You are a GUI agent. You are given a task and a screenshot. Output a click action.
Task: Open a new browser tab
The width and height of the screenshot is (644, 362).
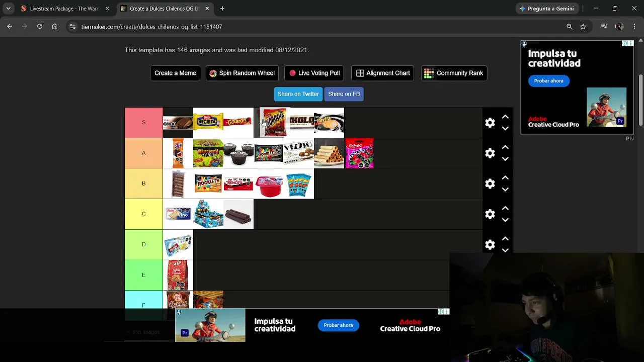pyautogui.click(x=222, y=9)
